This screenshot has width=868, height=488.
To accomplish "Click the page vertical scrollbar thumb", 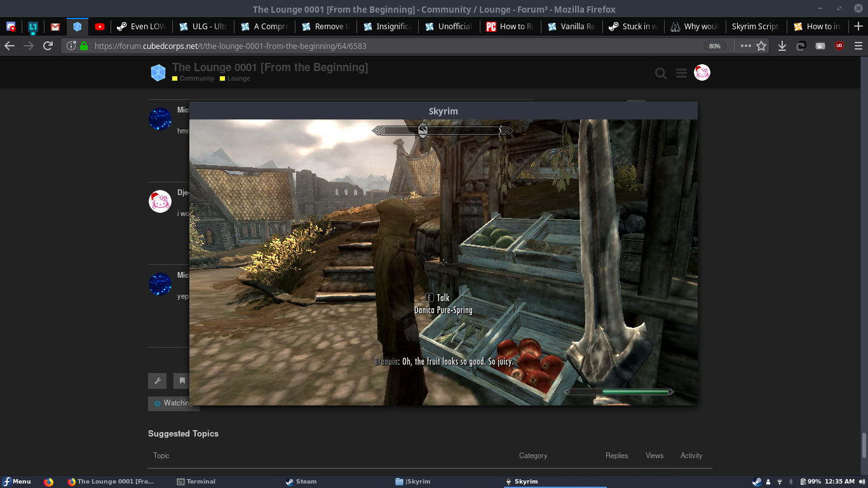I will pyautogui.click(x=864, y=445).
